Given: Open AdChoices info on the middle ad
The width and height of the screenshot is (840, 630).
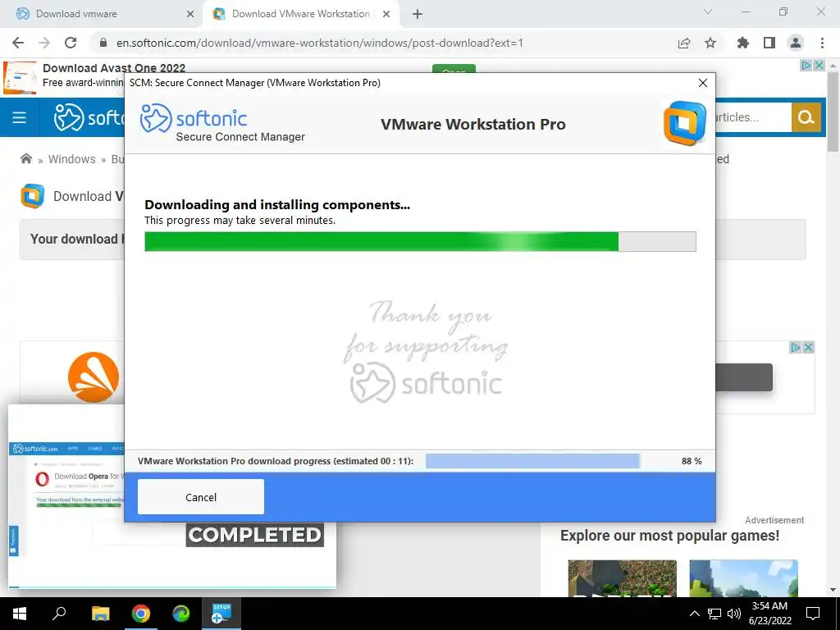Looking at the screenshot, I should tap(796, 348).
